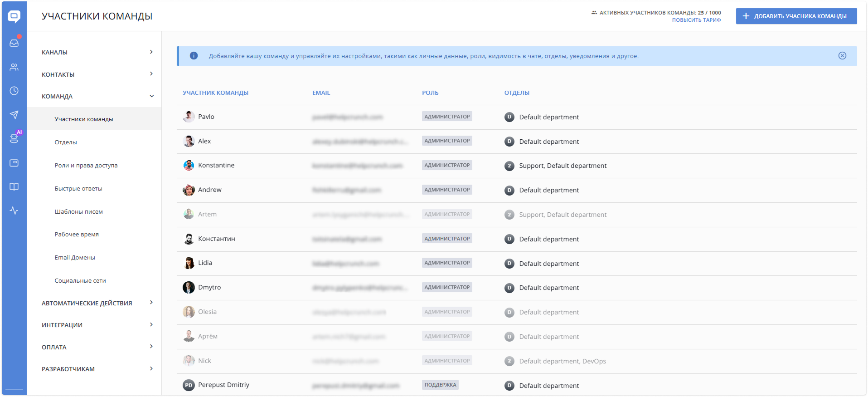Open Konstantine's team member row
Viewport: 868px width, 397px height.
pyautogui.click(x=216, y=166)
